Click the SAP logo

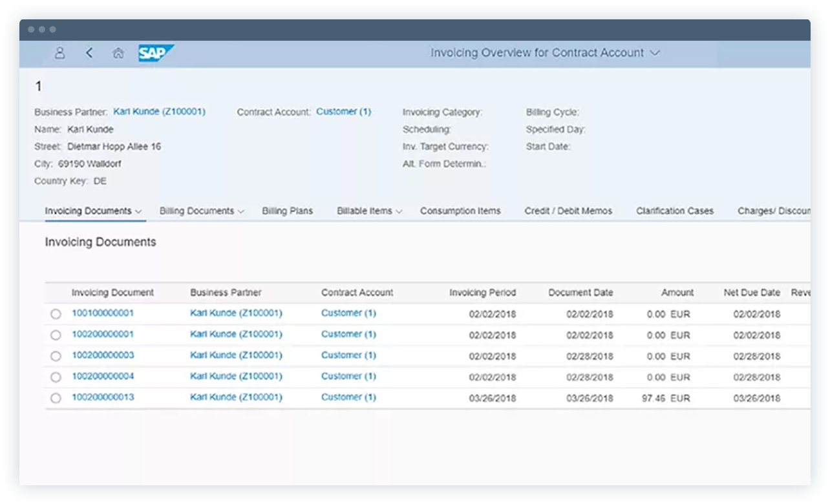click(x=155, y=53)
